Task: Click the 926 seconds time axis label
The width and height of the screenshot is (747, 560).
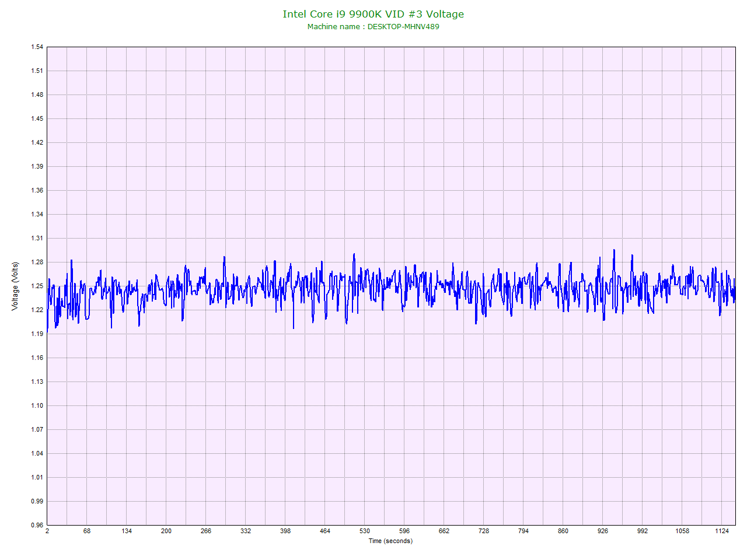Action: coord(603,531)
